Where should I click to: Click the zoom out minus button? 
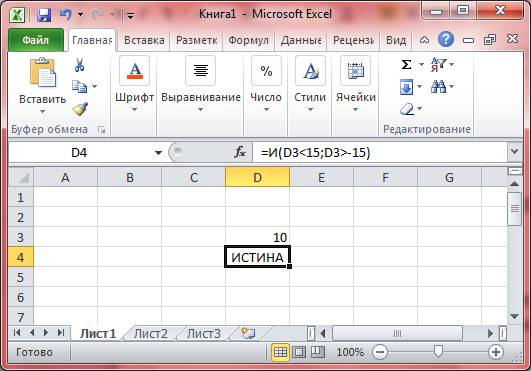[x=380, y=352]
